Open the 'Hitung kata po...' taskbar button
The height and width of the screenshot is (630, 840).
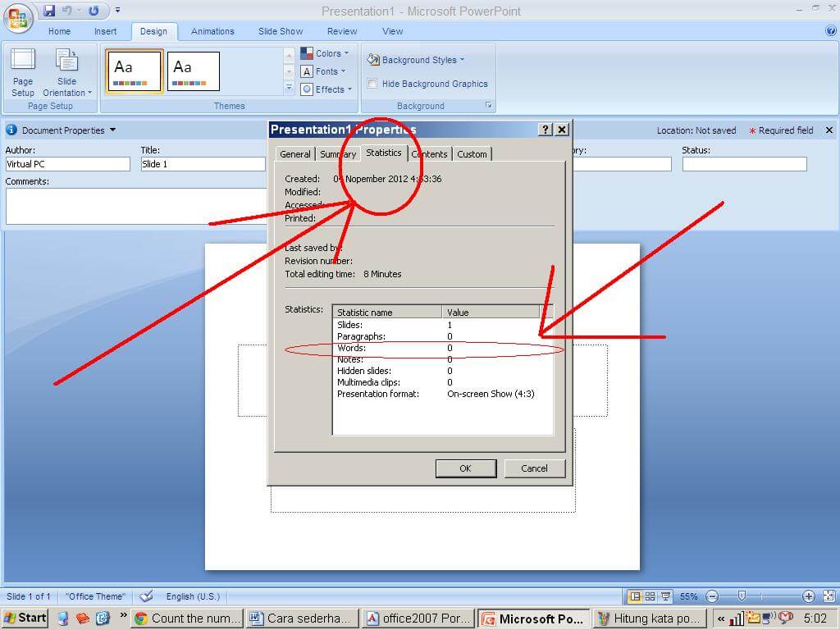tap(650, 619)
